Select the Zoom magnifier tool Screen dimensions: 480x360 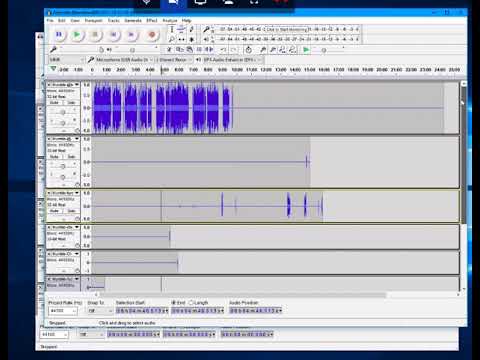click(171, 39)
